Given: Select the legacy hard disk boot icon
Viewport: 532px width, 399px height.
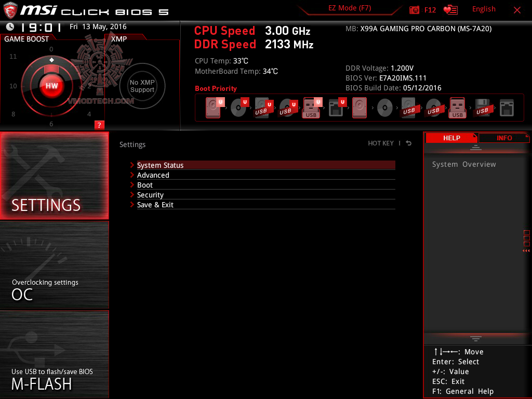Looking at the screenshot, I should click(360, 108).
